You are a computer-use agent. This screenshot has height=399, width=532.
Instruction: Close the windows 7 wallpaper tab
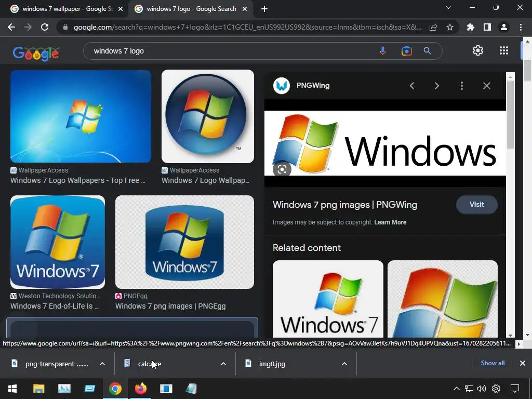(121, 9)
